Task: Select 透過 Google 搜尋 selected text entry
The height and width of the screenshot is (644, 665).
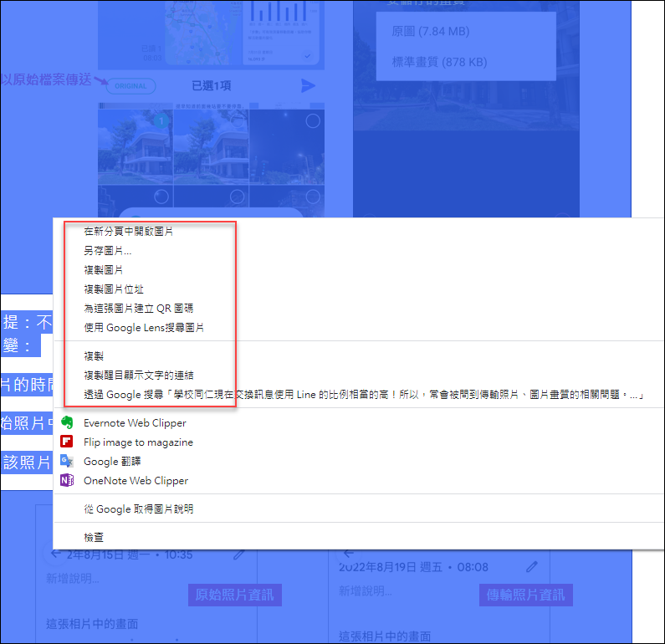Action: [x=364, y=395]
